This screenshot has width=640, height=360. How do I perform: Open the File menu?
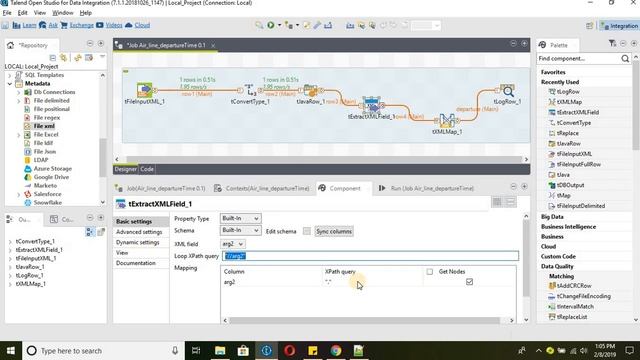pos(7,13)
